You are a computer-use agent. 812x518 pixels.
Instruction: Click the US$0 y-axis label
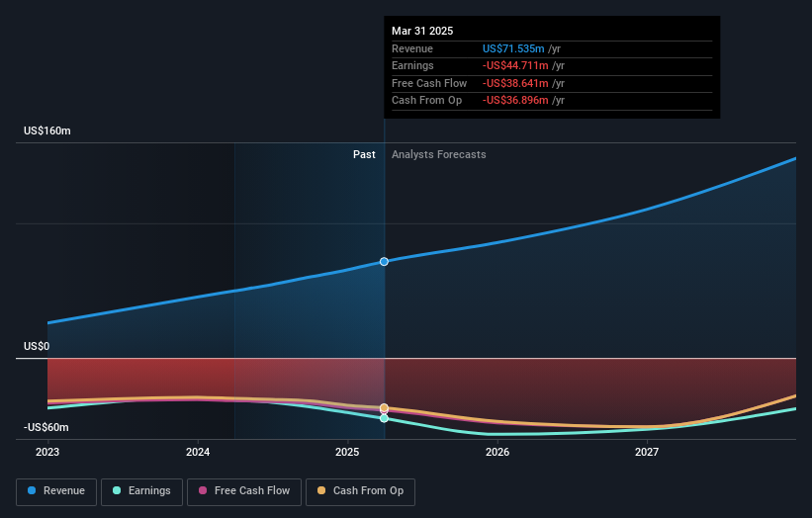[37, 346]
